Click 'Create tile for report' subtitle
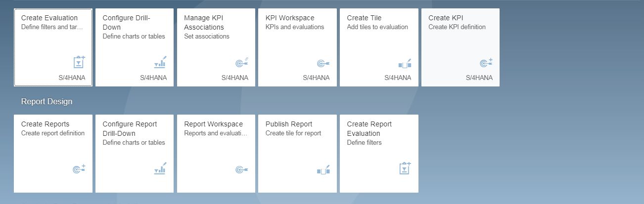This screenshot has width=644, height=204. 293,133
